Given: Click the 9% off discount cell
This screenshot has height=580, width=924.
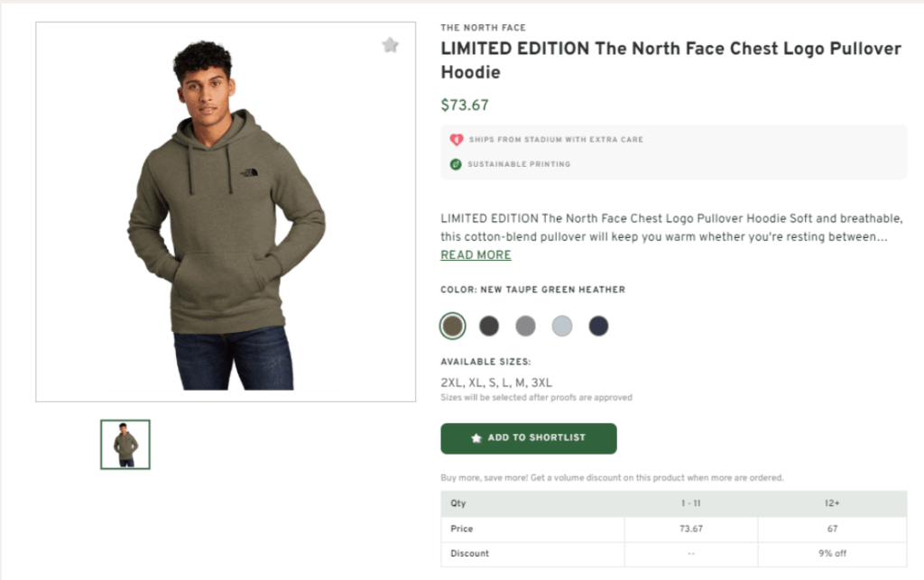Looking at the screenshot, I should coord(830,553).
